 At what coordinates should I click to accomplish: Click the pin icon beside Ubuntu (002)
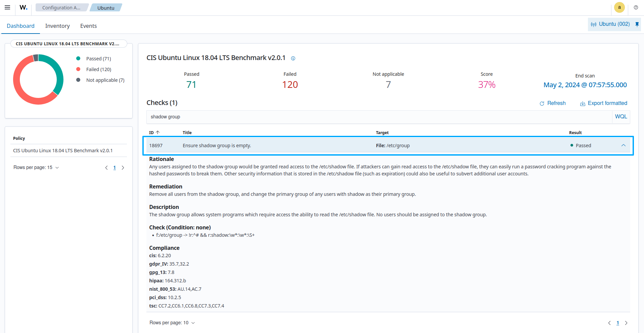coord(637,24)
